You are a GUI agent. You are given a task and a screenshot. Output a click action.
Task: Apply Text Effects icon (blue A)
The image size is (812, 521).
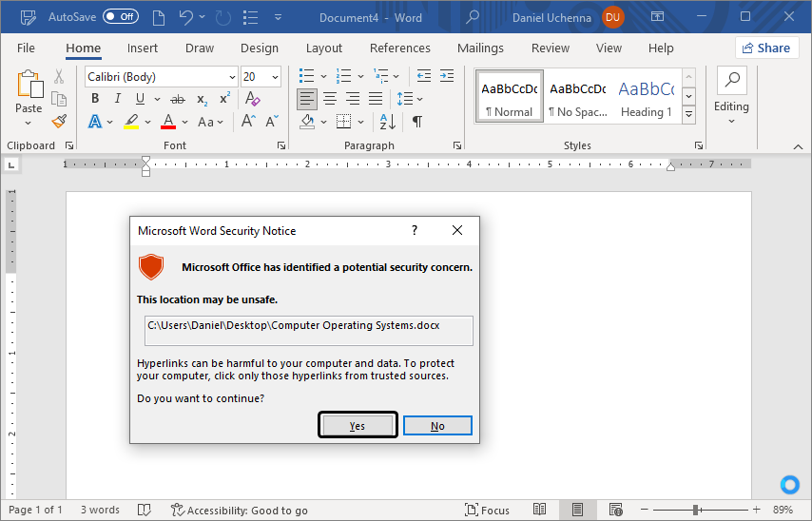tap(95, 122)
